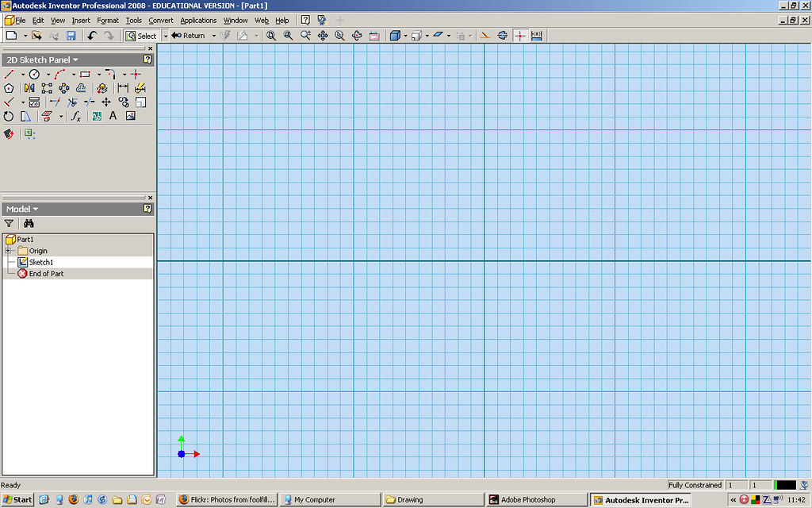This screenshot has height=508, width=812.
Task: Open the Format menu
Action: (x=108, y=20)
